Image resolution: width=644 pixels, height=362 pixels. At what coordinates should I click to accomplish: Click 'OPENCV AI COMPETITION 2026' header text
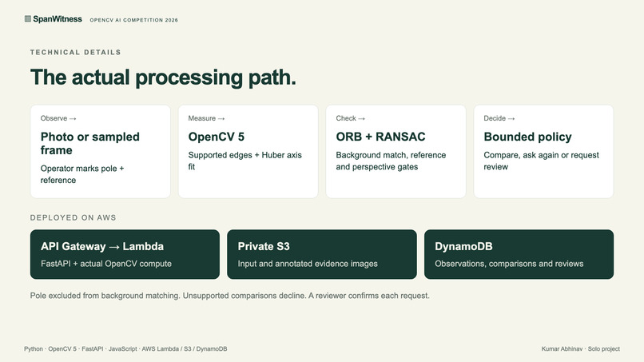pos(134,20)
